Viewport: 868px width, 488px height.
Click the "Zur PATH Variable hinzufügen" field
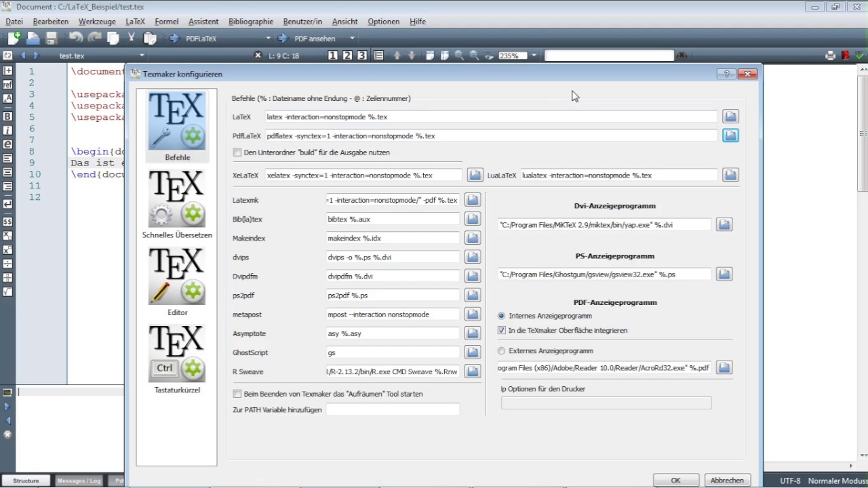tap(393, 409)
